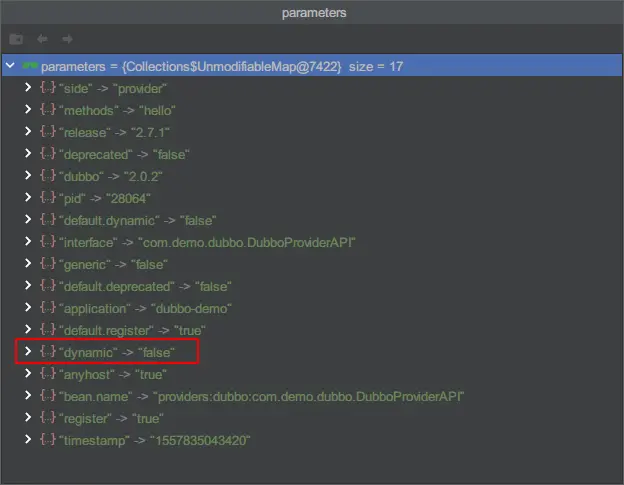
Task: Click the map entry icon beside "default.dynamic"
Action: click(48, 220)
